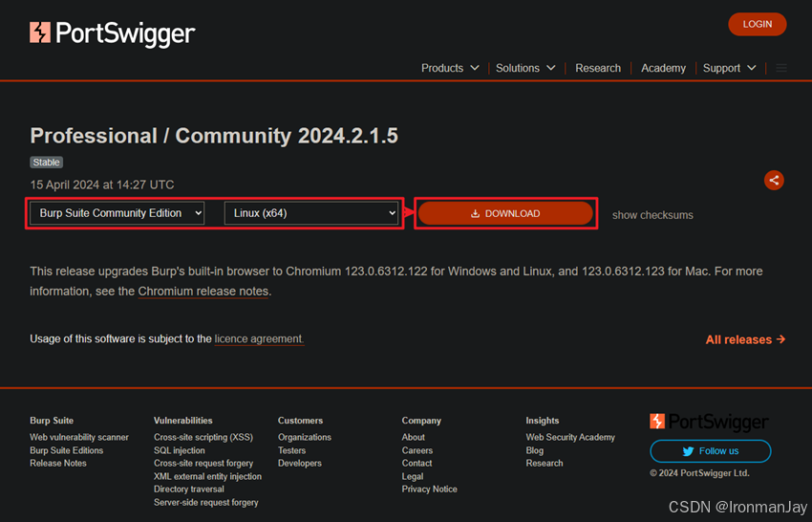Open the Chromium release notes link
Screen dimensions: 812x522
(203, 292)
